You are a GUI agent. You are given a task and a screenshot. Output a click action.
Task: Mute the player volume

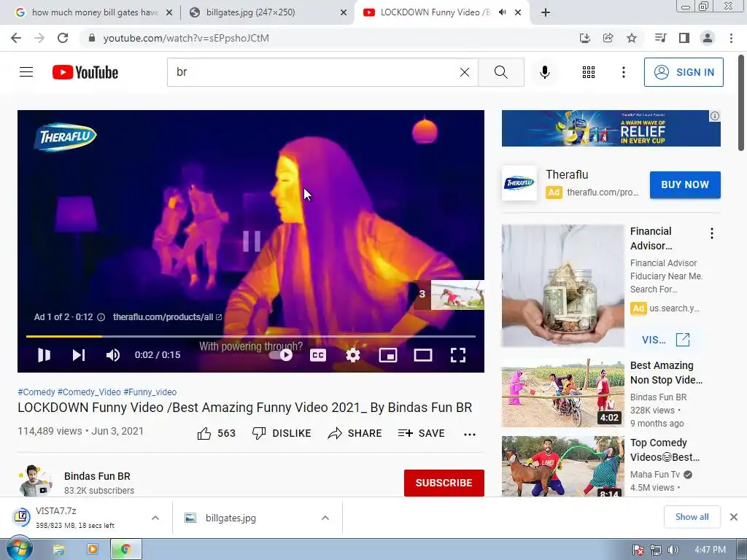click(x=113, y=355)
